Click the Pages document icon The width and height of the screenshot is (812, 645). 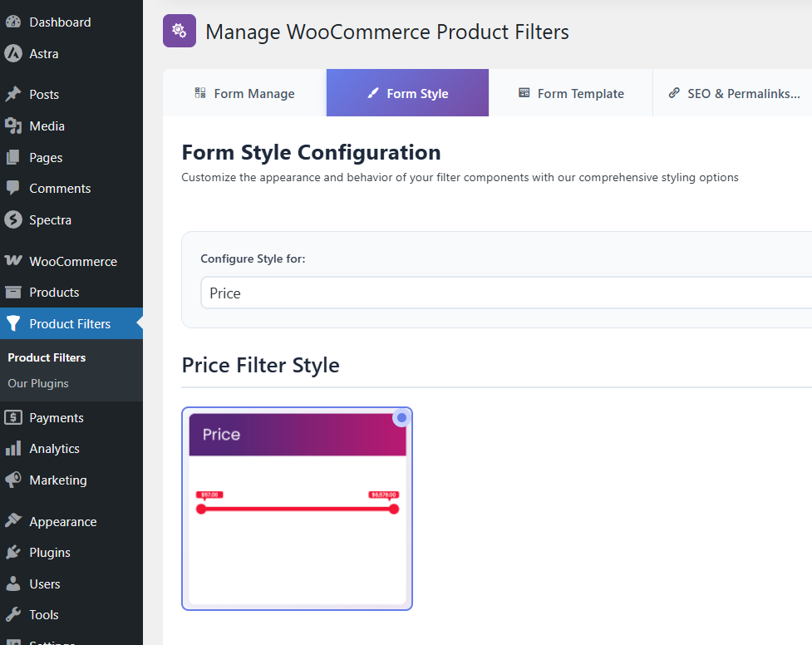coord(13,157)
